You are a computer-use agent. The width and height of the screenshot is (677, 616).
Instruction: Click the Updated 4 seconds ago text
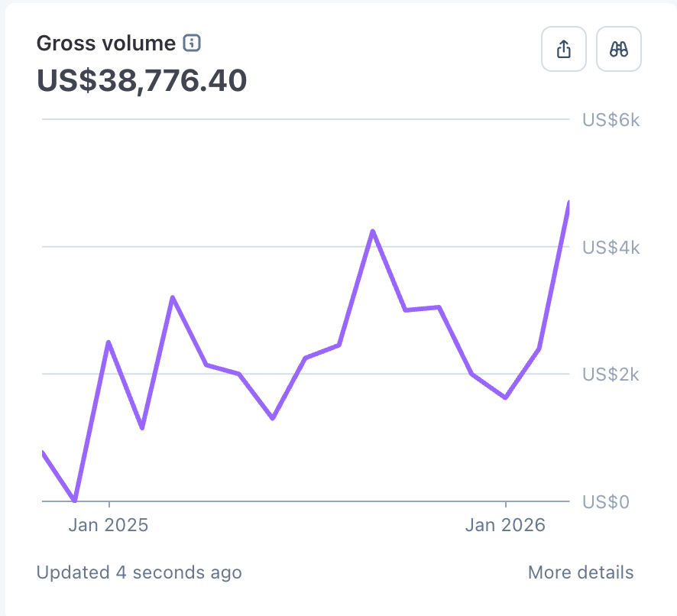(140, 572)
